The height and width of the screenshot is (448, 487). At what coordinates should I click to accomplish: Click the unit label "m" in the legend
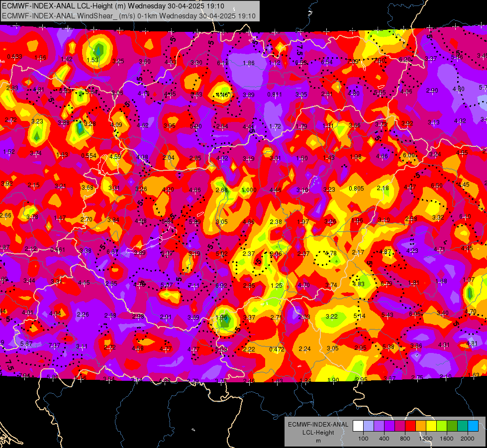click(x=318, y=441)
